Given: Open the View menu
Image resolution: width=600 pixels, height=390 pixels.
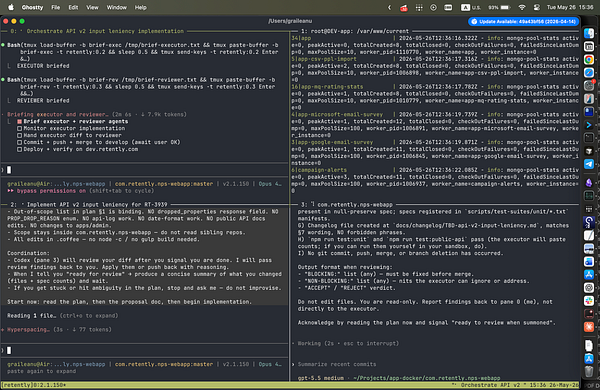Looking at the screenshot, I should (x=92, y=7).
